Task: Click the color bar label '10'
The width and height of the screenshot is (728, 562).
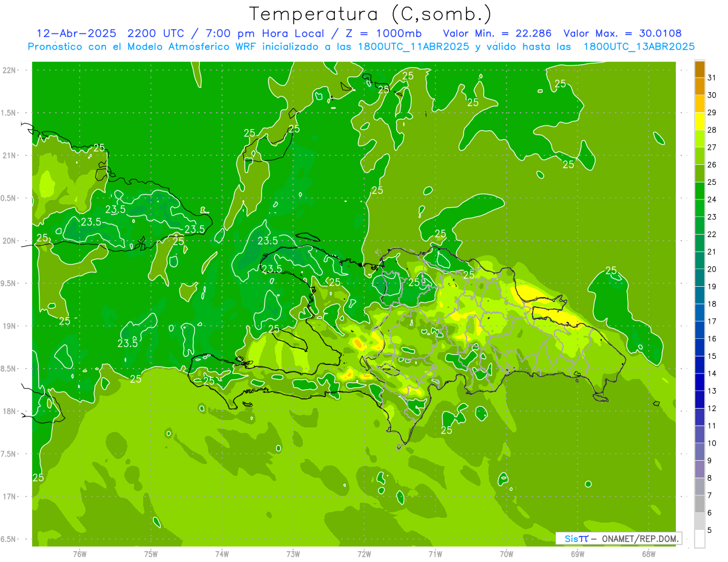Action: (712, 443)
